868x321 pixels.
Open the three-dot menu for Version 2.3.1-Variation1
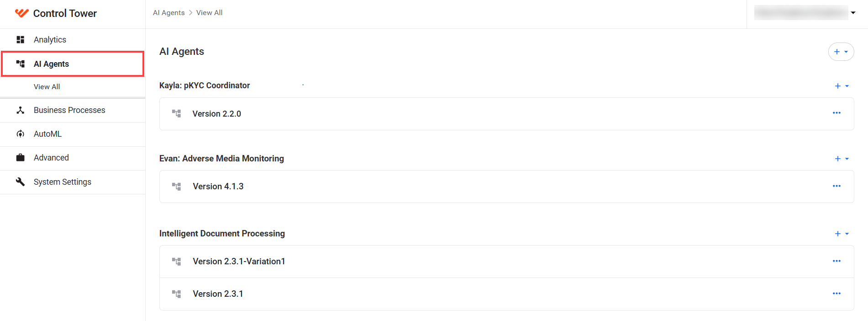836,261
